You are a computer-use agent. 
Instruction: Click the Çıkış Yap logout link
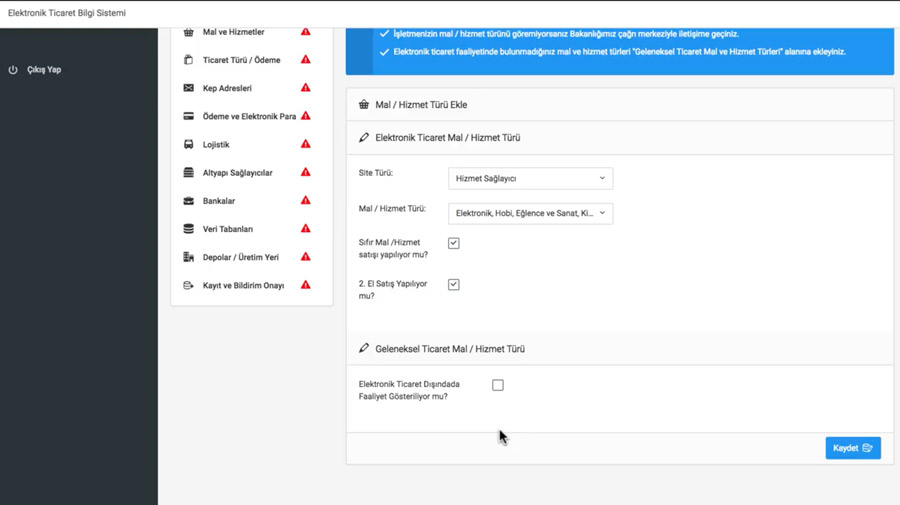point(44,70)
